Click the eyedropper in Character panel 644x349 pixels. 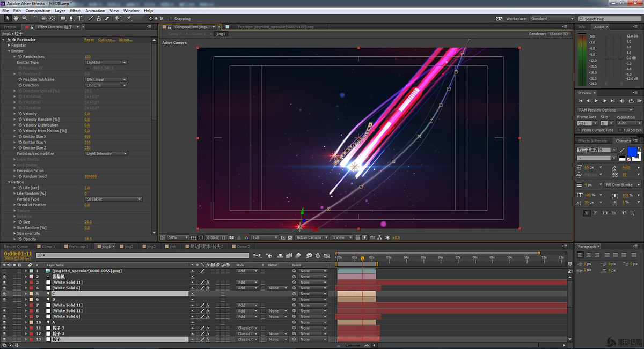pyautogui.click(x=622, y=150)
